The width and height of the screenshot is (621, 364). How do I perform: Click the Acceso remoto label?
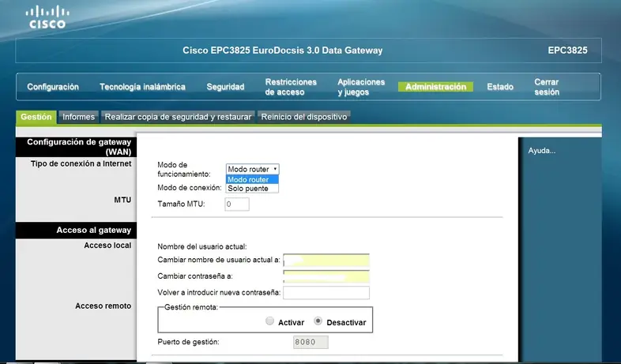click(103, 306)
